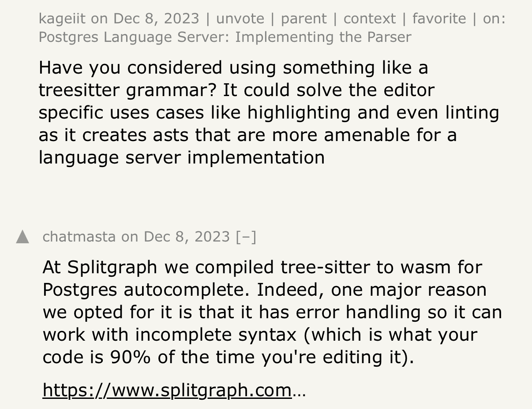View kageiit's comment in context

coord(370,19)
